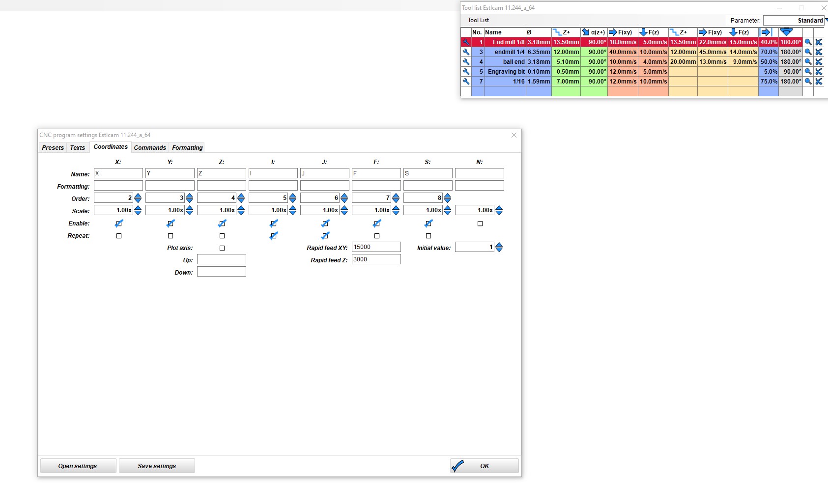Click Z+ header above the yellow columns
Image resolution: width=828 pixels, height=504 pixels.
(x=683, y=32)
